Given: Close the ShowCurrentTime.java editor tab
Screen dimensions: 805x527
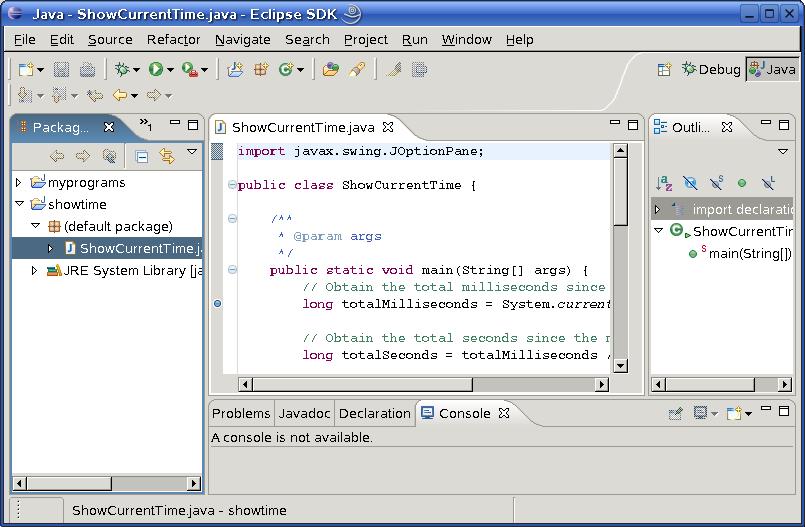Looking at the screenshot, I should 388,127.
